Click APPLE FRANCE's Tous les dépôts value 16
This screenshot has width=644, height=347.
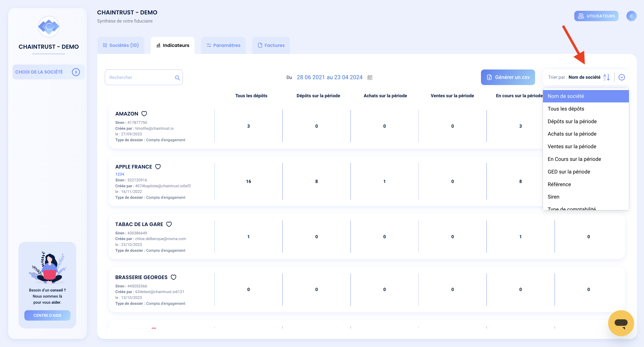(x=248, y=181)
